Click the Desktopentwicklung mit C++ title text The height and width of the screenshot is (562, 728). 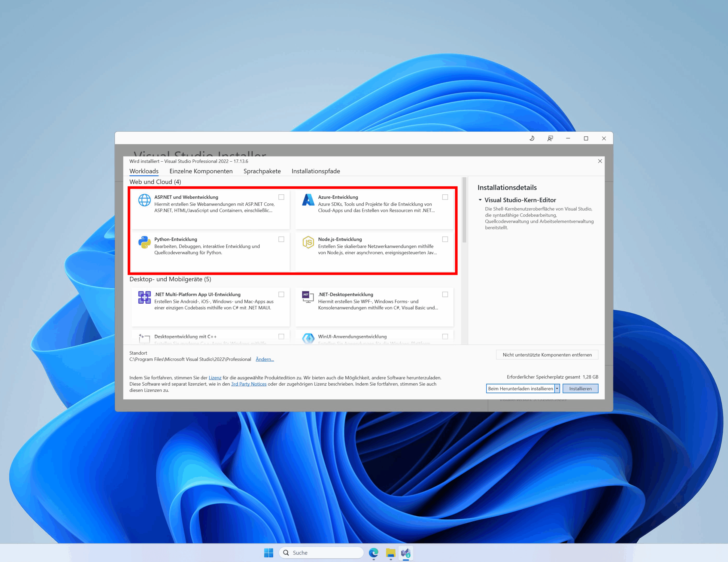[185, 337]
